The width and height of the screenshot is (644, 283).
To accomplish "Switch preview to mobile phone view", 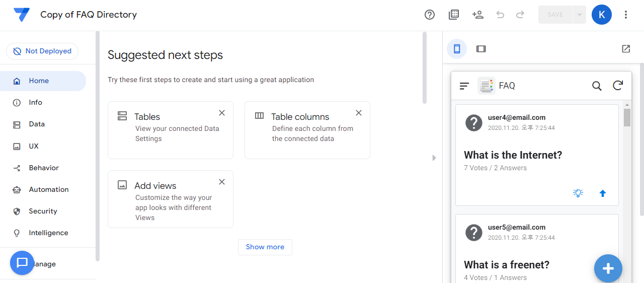I will 457,49.
